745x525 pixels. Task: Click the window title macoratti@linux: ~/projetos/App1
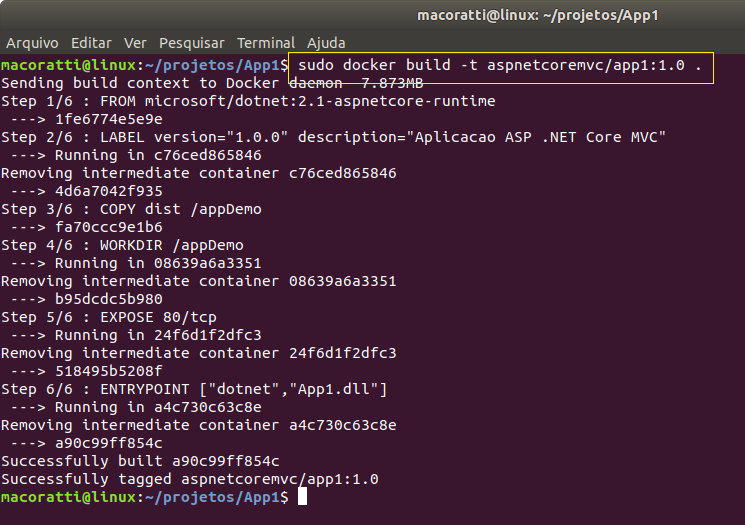click(x=538, y=16)
